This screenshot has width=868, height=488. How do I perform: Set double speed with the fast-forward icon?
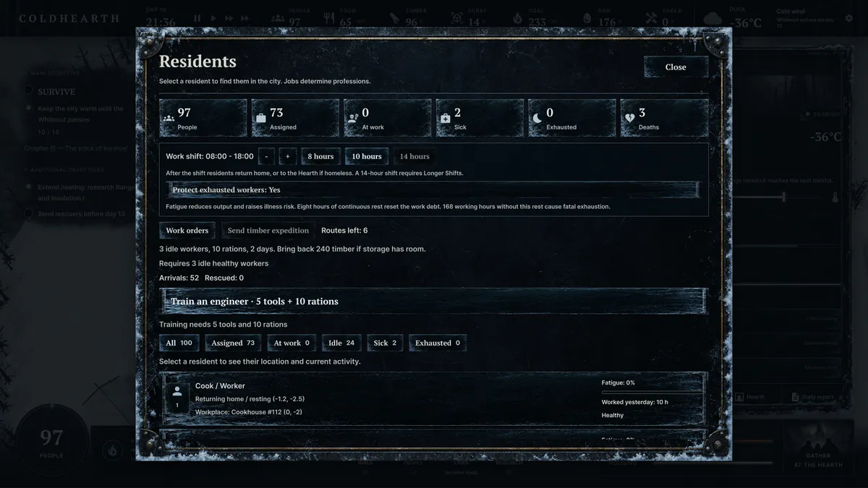click(229, 19)
